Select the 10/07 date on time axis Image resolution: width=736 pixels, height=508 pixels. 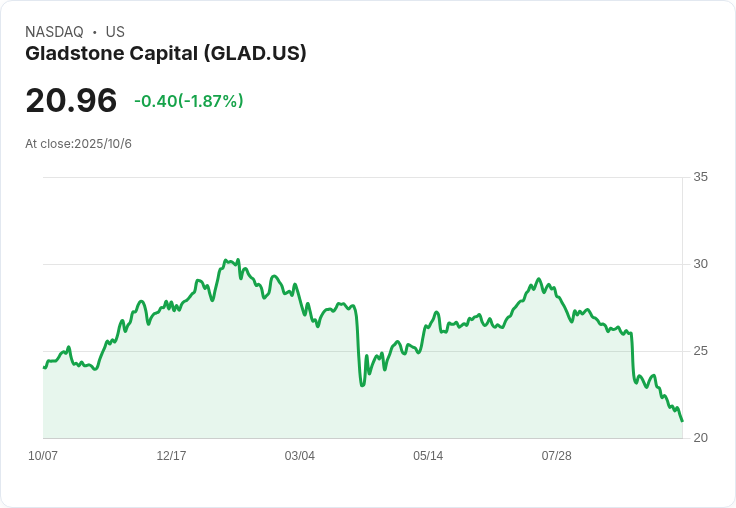tap(43, 456)
